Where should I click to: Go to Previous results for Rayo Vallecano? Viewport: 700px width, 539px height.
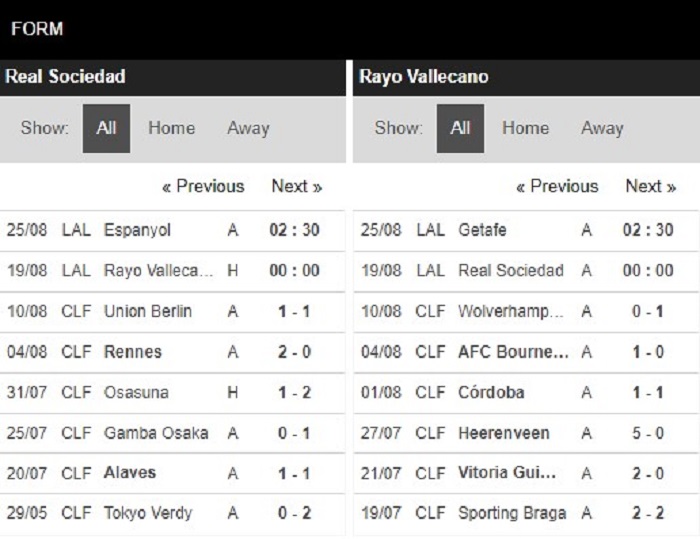pyautogui.click(x=557, y=186)
